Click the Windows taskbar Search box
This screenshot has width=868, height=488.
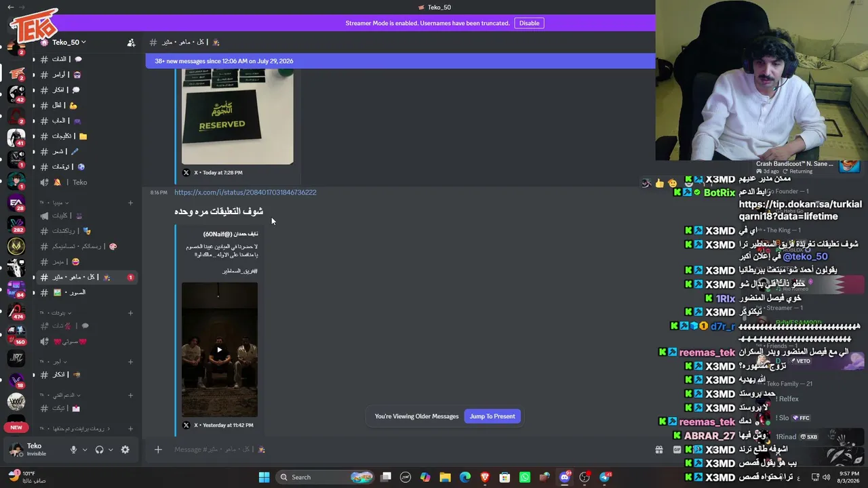(x=324, y=477)
